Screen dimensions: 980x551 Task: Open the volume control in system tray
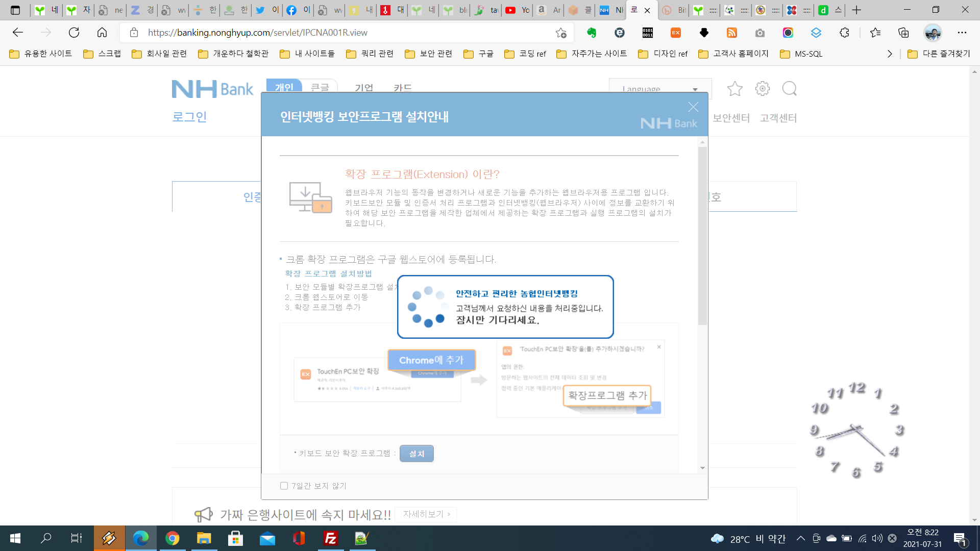tap(877, 538)
